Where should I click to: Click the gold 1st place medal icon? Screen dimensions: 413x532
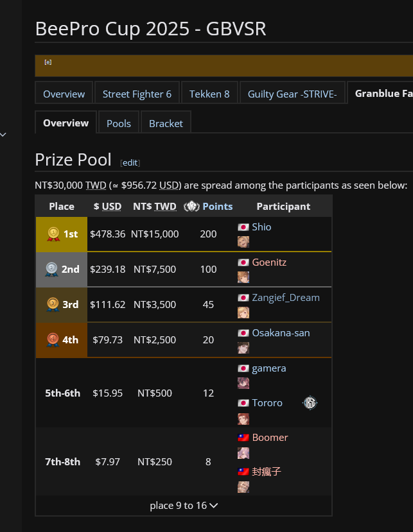[x=53, y=234]
